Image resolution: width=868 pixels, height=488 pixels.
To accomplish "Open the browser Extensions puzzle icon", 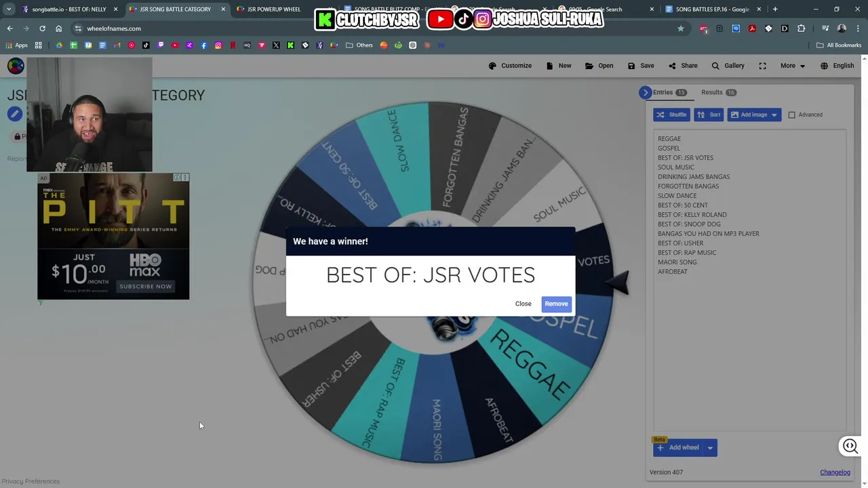I will coord(802,28).
